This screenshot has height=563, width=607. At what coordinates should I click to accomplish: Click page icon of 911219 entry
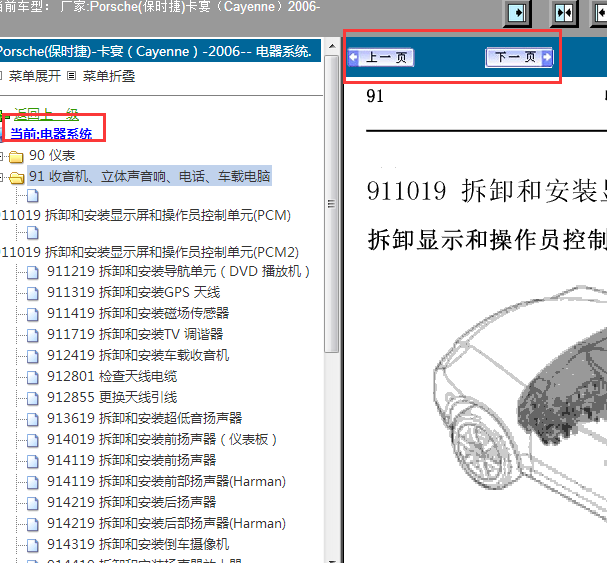33,273
